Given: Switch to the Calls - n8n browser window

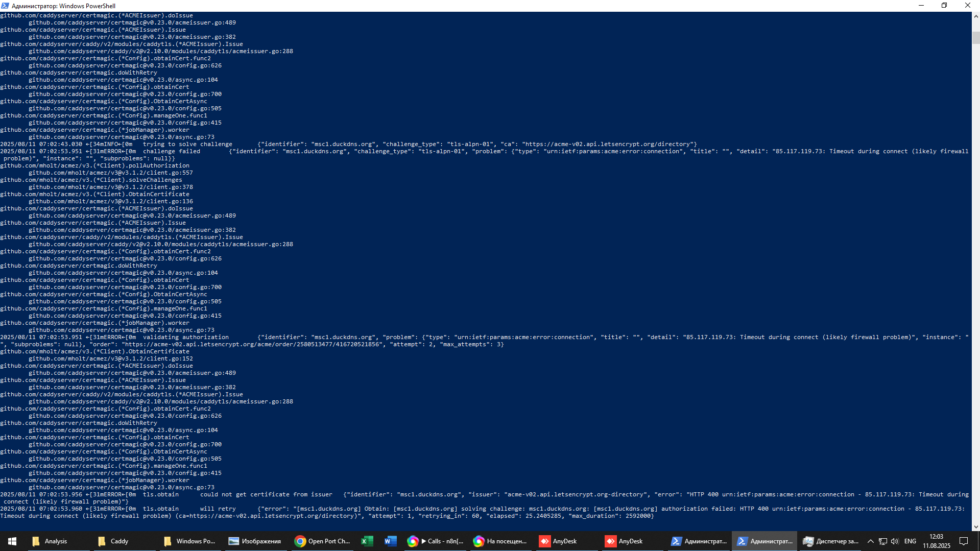Looking at the screenshot, I should [x=436, y=541].
